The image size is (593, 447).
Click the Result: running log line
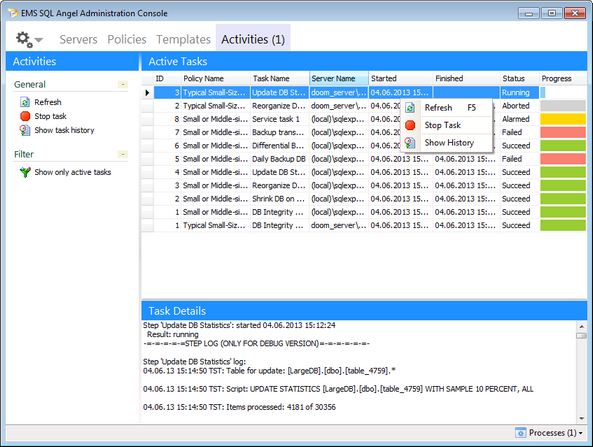[x=172, y=334]
